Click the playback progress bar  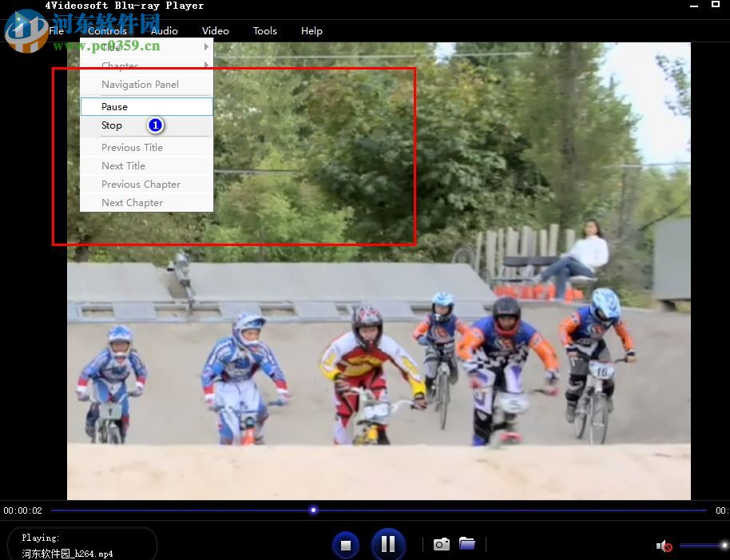[375, 510]
